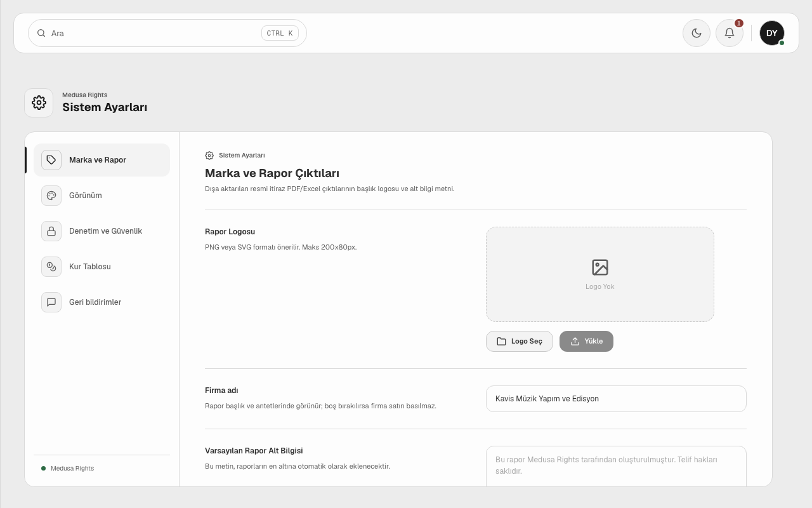Open notifications via the bell icon
The height and width of the screenshot is (508, 812).
click(730, 33)
